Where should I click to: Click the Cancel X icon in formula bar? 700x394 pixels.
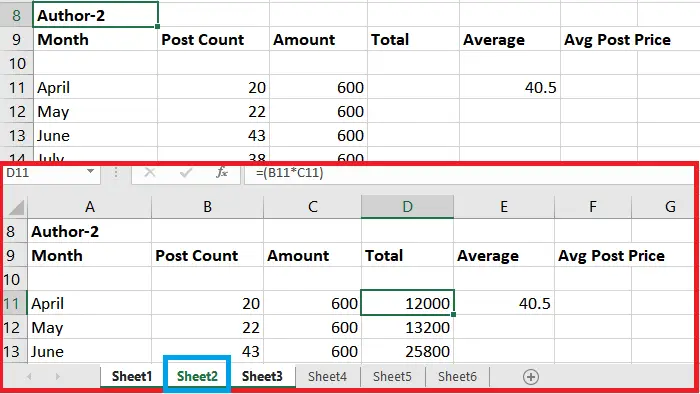[x=150, y=173]
